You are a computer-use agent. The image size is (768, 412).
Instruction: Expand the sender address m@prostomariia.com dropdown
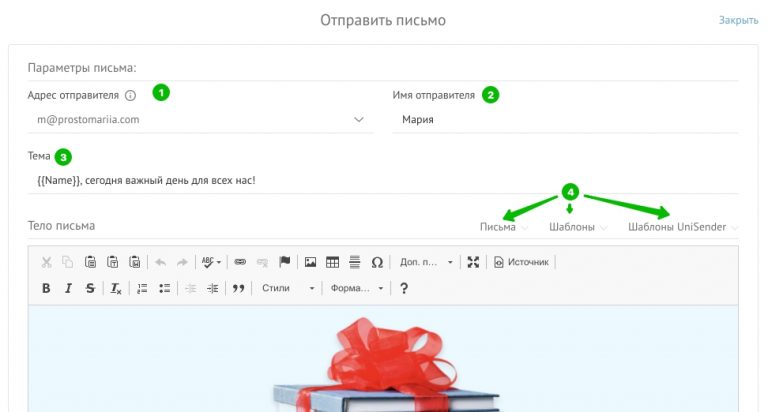[x=201, y=120]
